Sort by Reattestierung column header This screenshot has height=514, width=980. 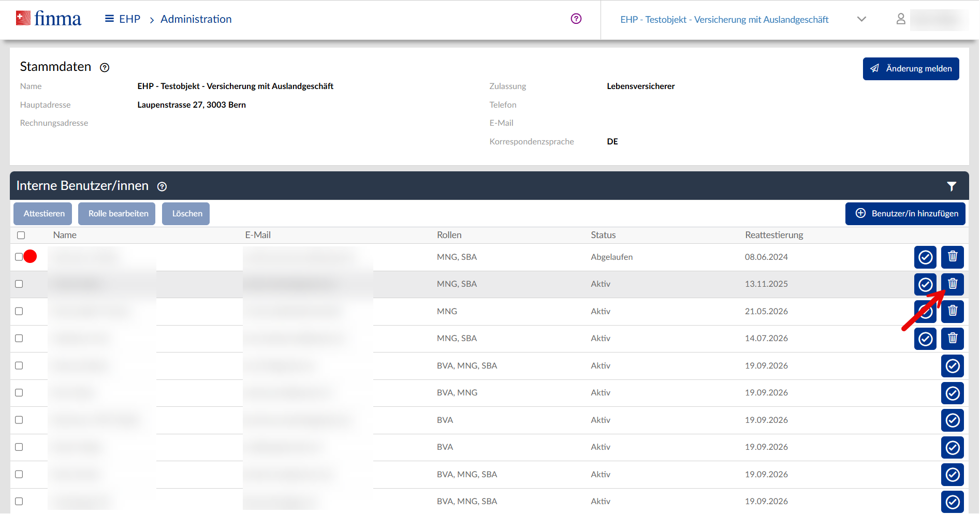pos(773,235)
